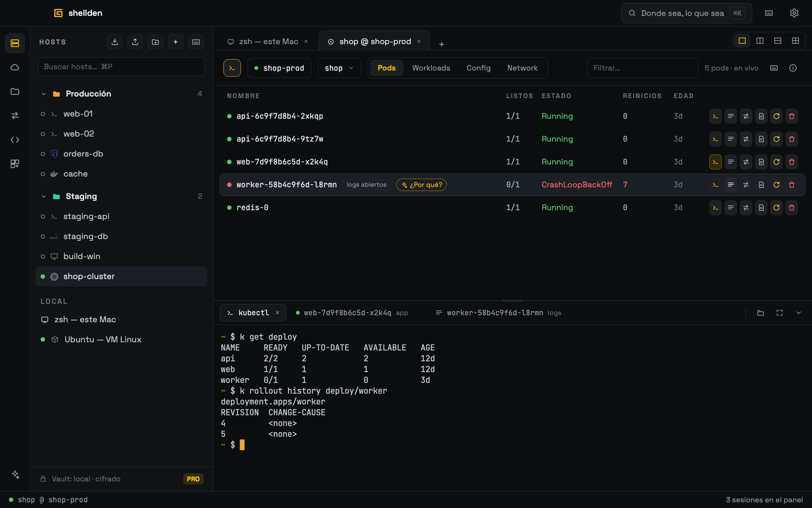Image resolution: width=812 pixels, height=508 pixels.
Task: Click the info icon beside pod count
Action: click(793, 68)
